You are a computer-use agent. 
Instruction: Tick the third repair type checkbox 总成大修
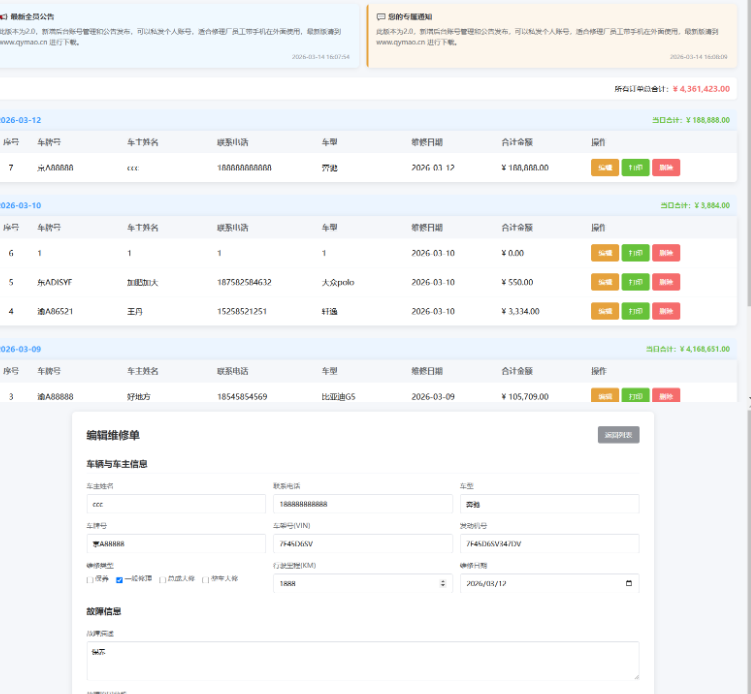pyautogui.click(x=163, y=580)
